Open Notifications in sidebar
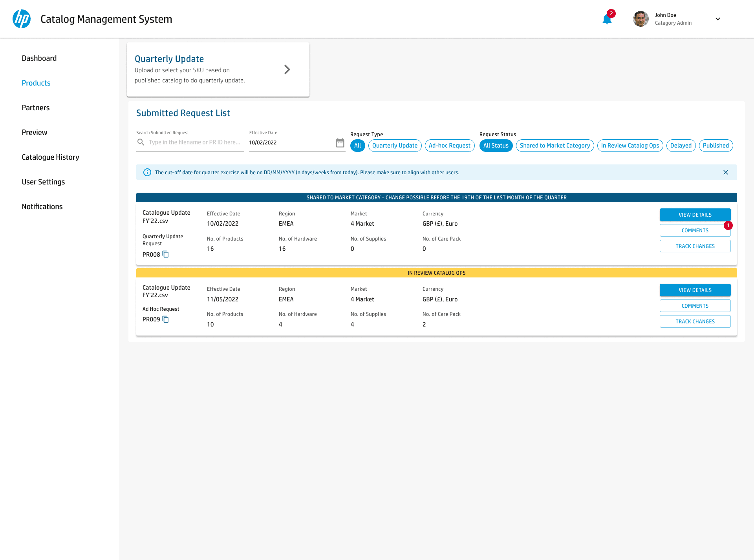Screen dimensions: 754x560 [42, 206]
